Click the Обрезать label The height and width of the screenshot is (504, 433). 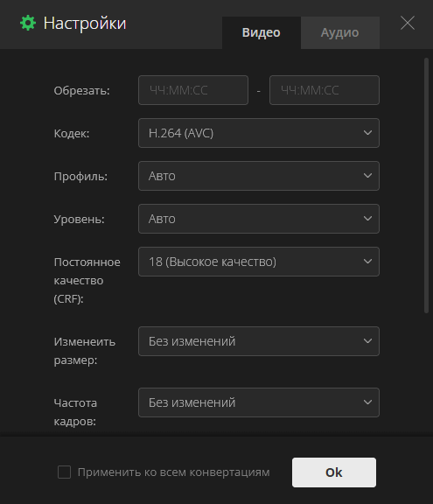pyautogui.click(x=81, y=91)
